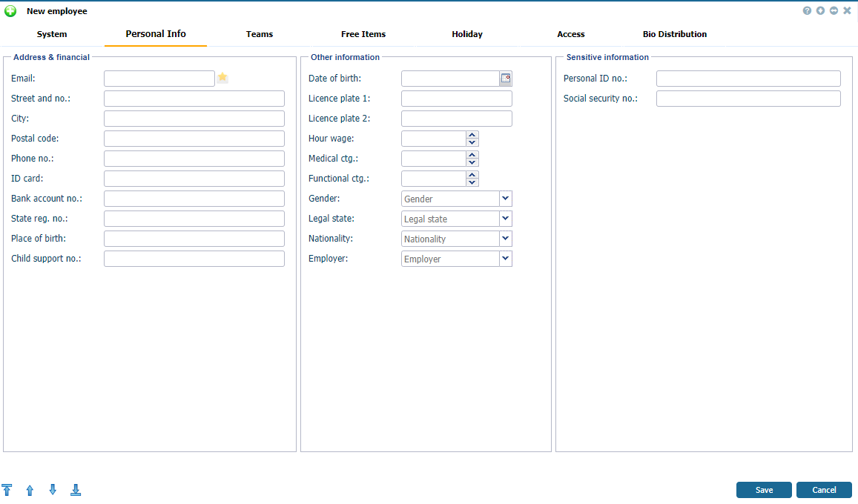Image resolution: width=858 pixels, height=504 pixels.
Task: Click the horizontal resize icon in title bar
Action: [x=834, y=10]
